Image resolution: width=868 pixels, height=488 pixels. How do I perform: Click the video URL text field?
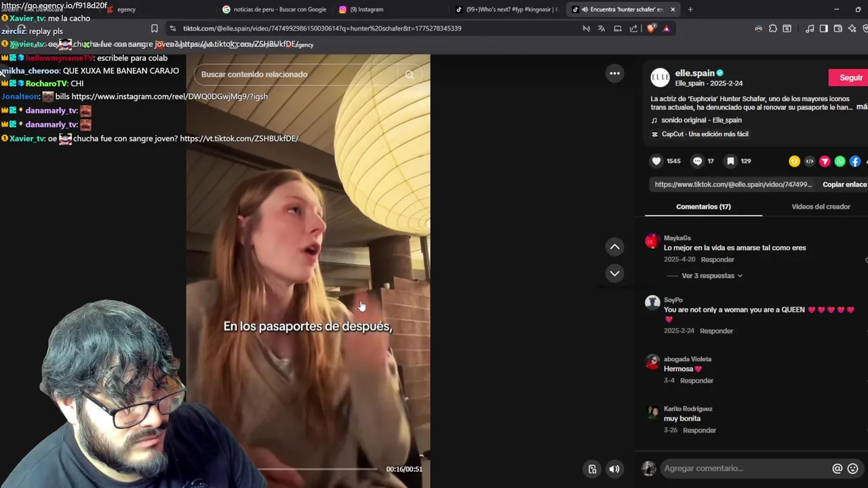[x=732, y=184]
